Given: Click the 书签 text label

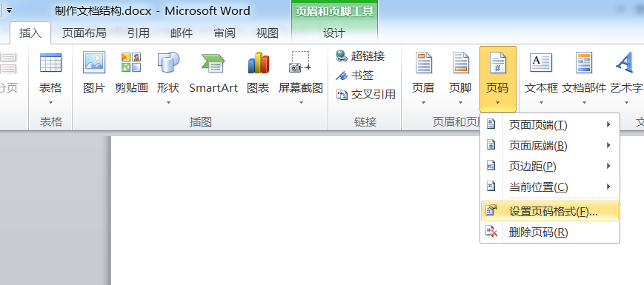Looking at the screenshot, I should (x=362, y=75).
